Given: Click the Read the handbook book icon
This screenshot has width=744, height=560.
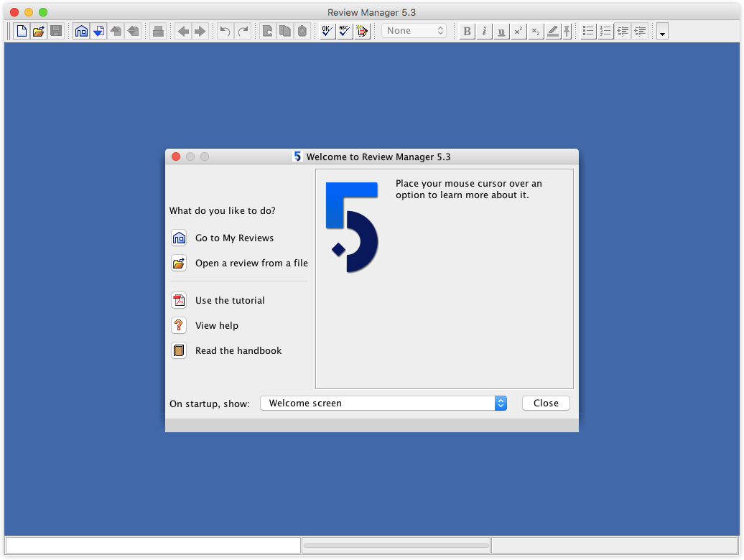Looking at the screenshot, I should point(179,350).
